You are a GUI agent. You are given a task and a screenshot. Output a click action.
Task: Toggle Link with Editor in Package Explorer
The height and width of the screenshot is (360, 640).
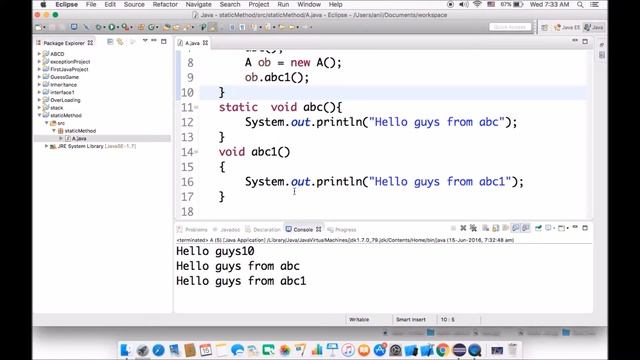point(120,42)
